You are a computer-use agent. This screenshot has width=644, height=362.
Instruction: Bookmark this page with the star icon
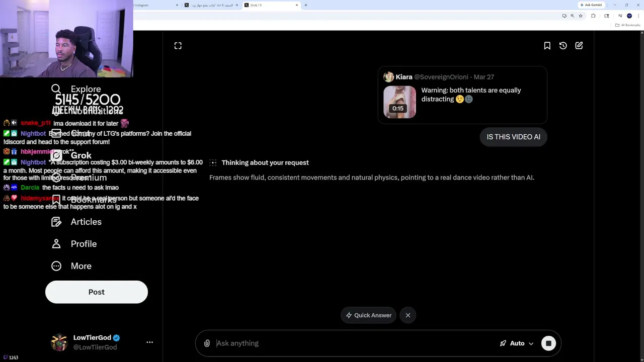pyautogui.click(x=581, y=16)
